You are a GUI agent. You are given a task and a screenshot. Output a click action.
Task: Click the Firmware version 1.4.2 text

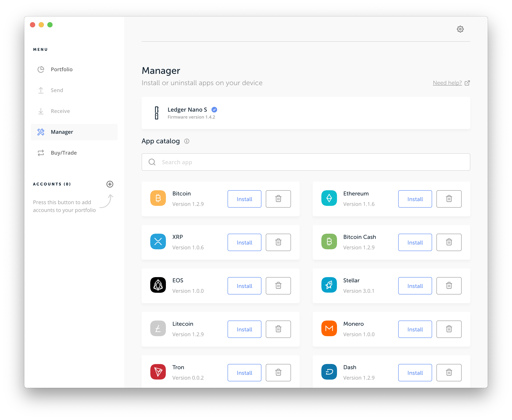click(191, 117)
